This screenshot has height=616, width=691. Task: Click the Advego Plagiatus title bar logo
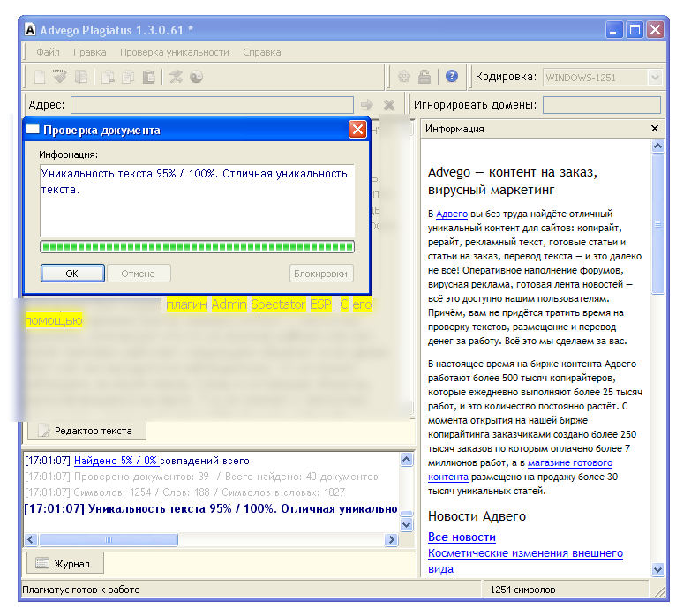[x=30, y=29]
